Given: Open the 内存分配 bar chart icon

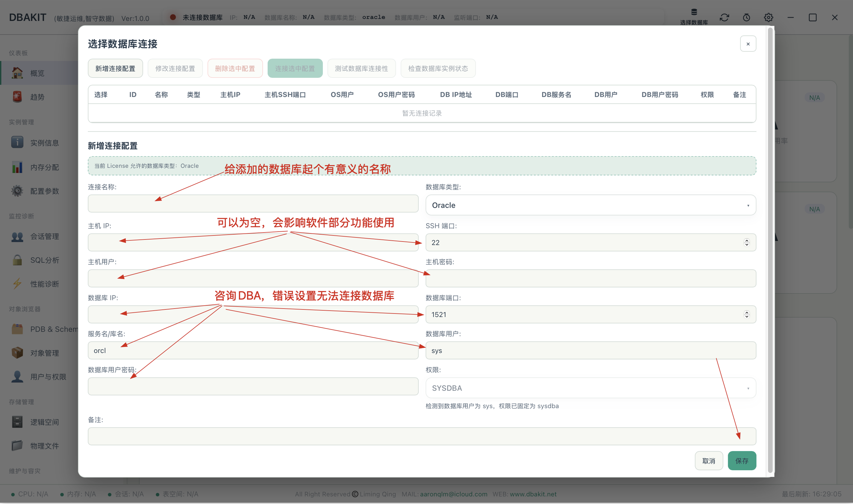Looking at the screenshot, I should 17,167.
